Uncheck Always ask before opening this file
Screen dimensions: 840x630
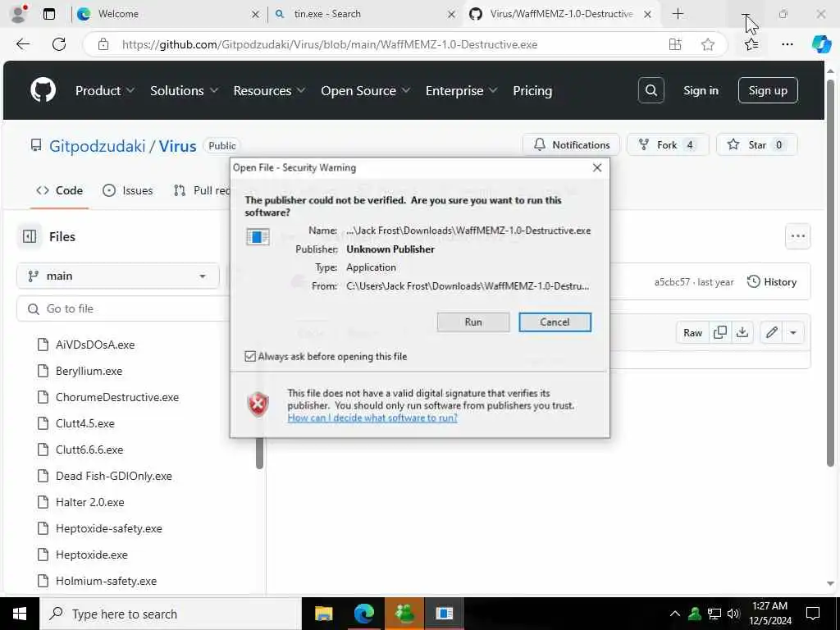tap(250, 356)
